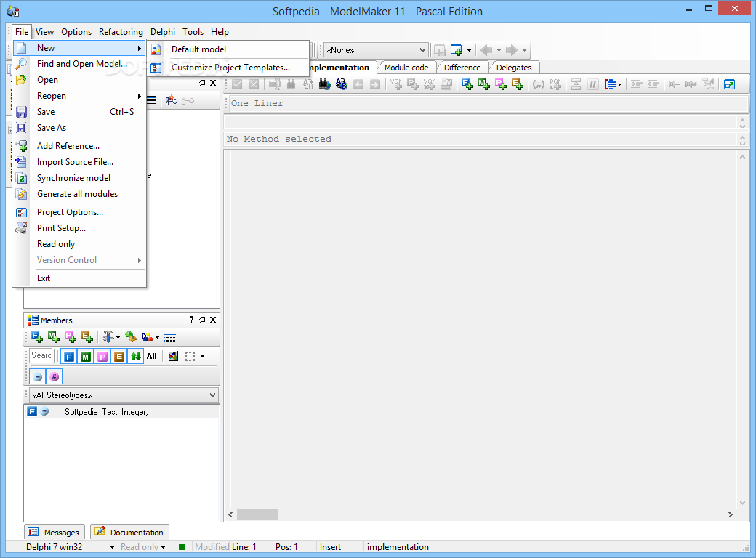
Task: Select Exit in File menu
Action: [79, 278]
